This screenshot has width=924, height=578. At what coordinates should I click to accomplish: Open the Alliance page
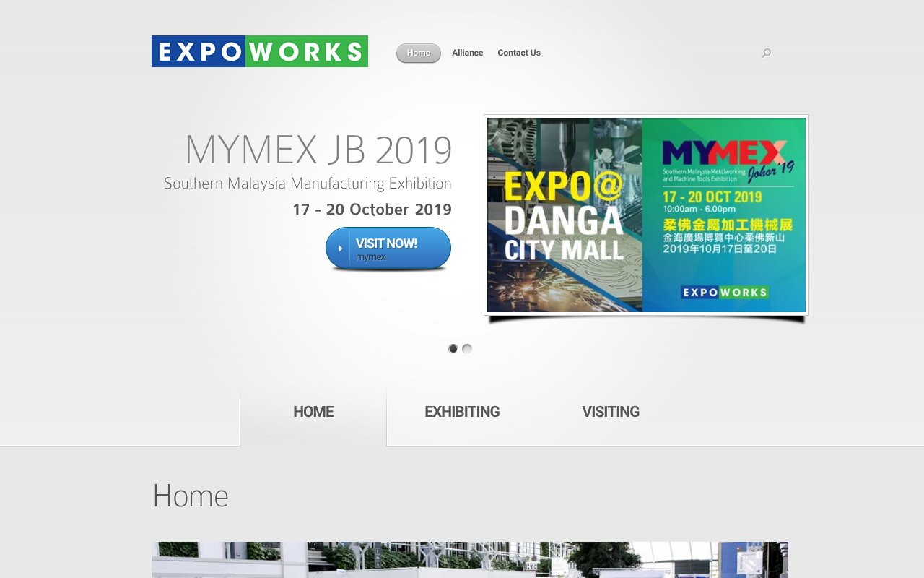coord(467,52)
